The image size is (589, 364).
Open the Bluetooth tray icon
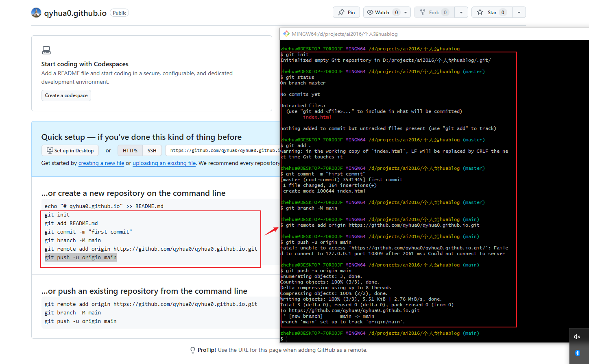click(577, 353)
